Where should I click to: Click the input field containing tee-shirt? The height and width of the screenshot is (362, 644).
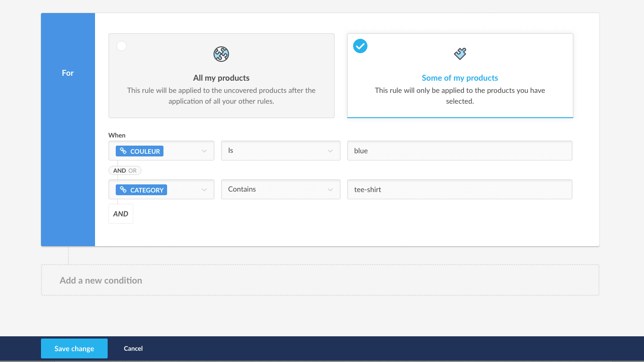[x=460, y=189]
